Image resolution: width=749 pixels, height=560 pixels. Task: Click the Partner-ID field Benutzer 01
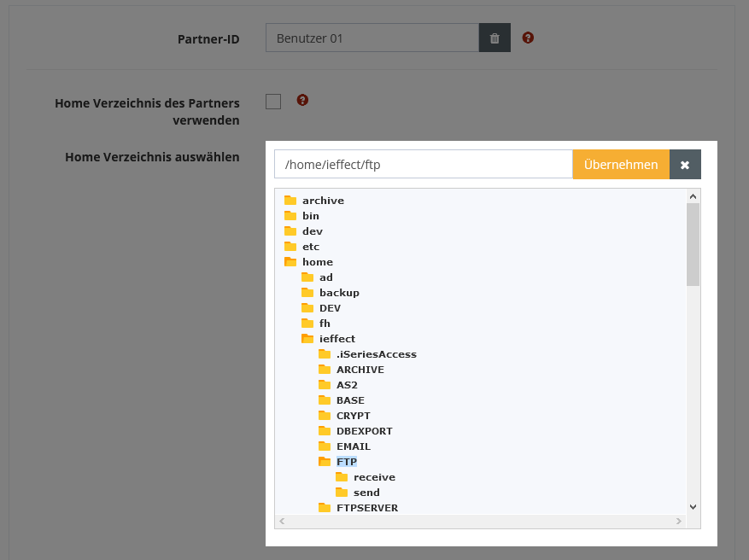[372, 38]
